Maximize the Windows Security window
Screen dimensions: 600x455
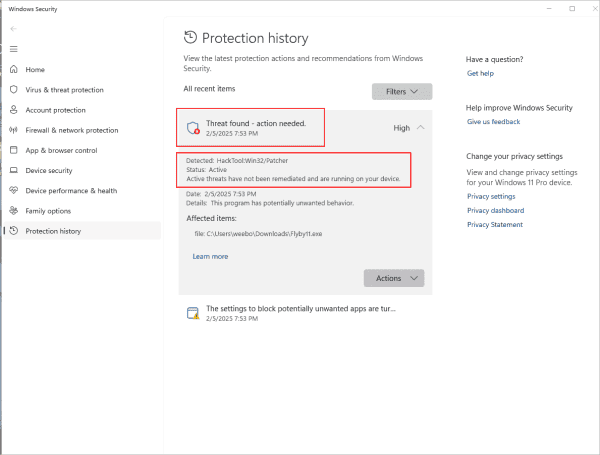(x=572, y=8)
